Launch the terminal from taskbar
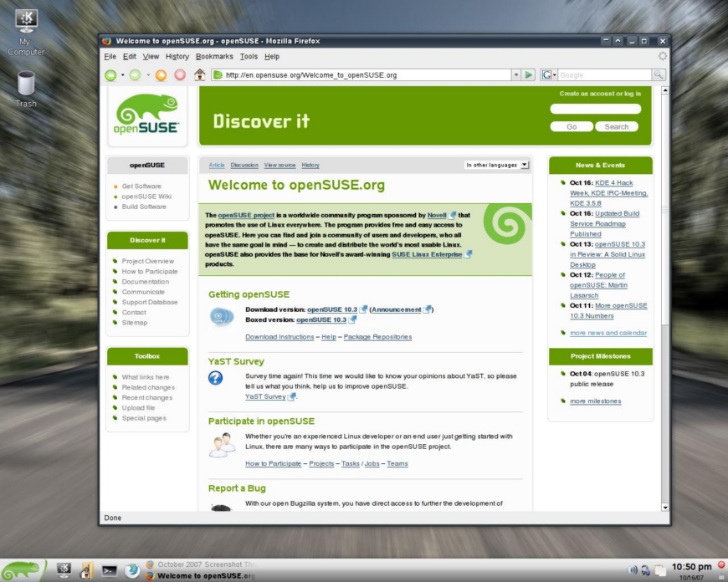This screenshot has height=582, width=728. (110, 570)
